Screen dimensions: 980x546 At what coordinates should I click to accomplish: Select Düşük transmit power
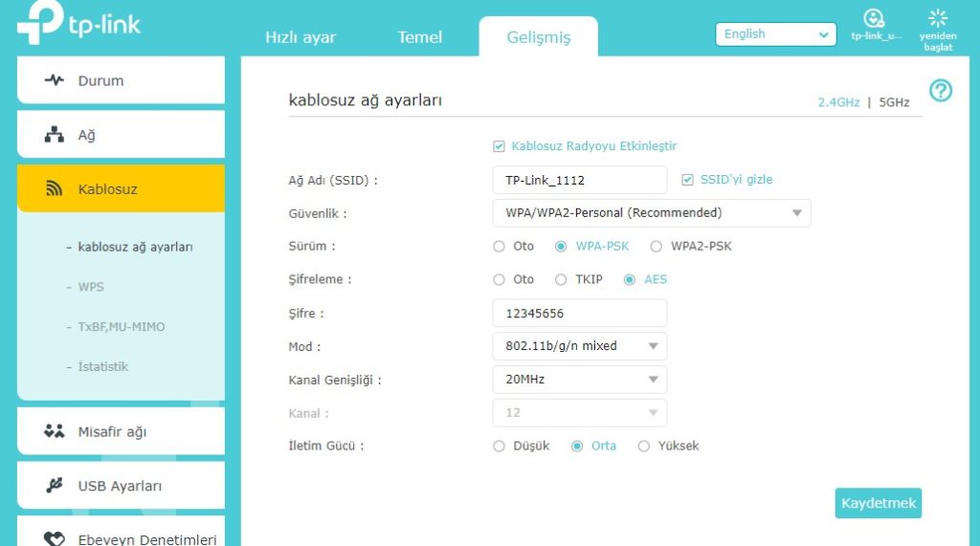click(x=499, y=446)
